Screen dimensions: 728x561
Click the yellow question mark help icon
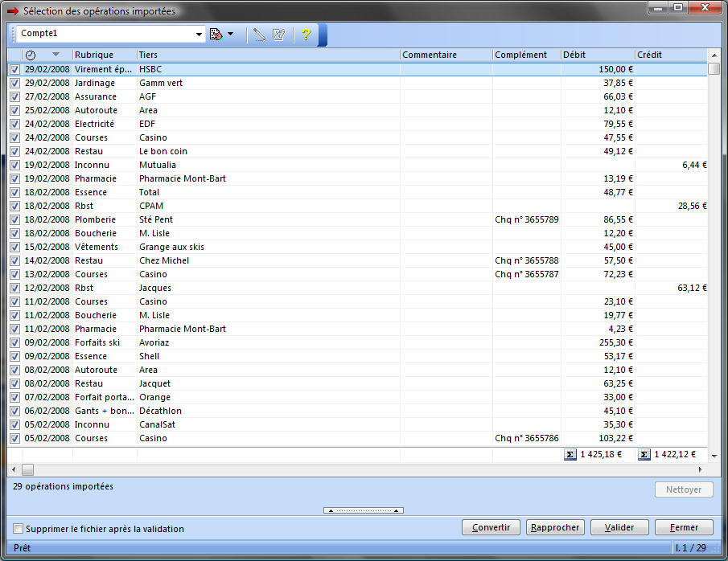[x=306, y=35]
